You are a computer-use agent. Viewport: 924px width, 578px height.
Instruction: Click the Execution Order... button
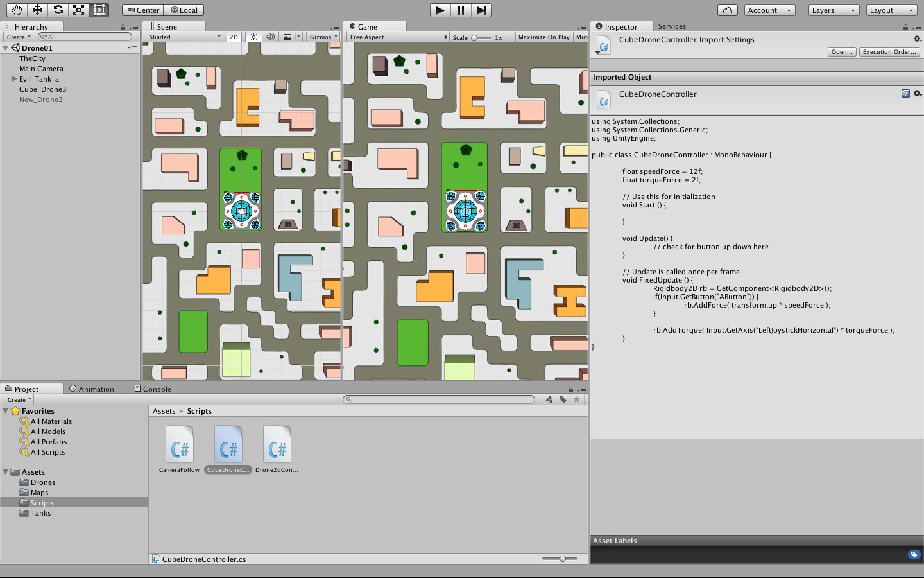coord(889,51)
